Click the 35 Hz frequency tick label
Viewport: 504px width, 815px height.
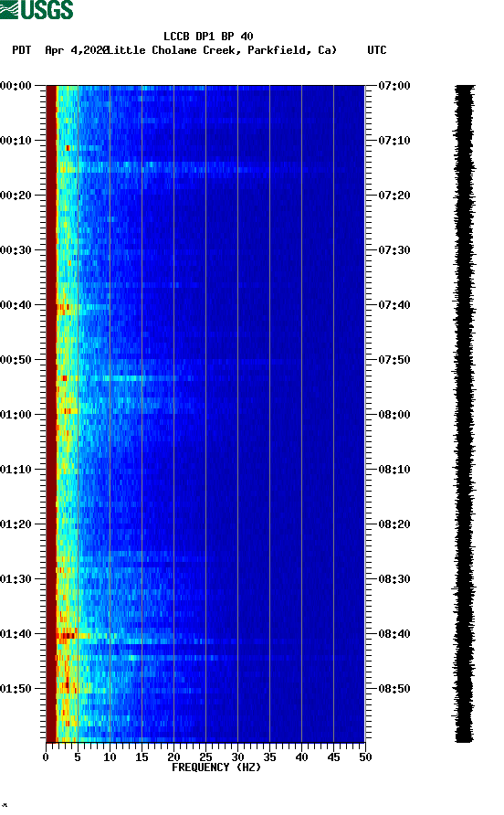click(269, 757)
